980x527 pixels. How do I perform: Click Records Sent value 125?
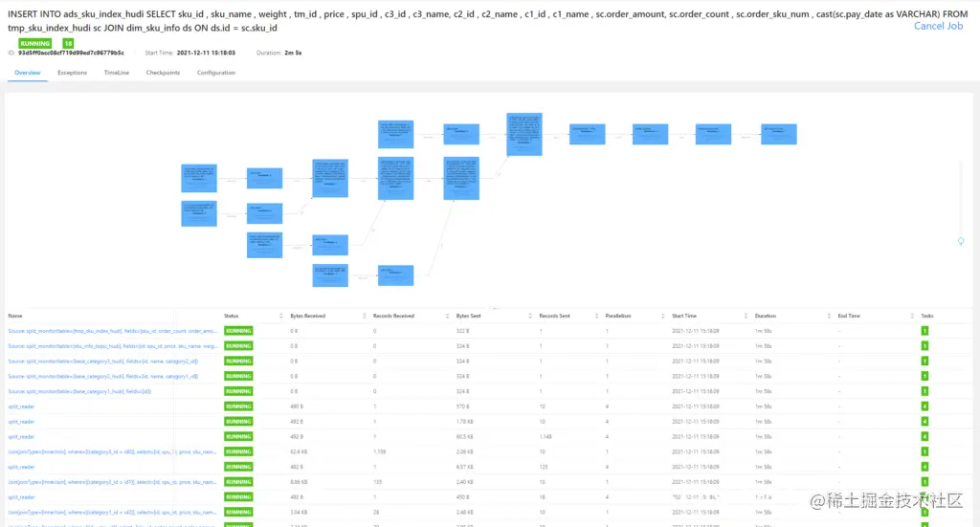(544, 467)
